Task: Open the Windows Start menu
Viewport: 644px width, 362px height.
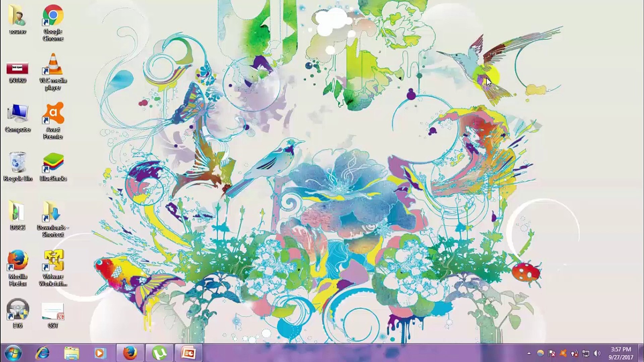Action: click(x=13, y=353)
